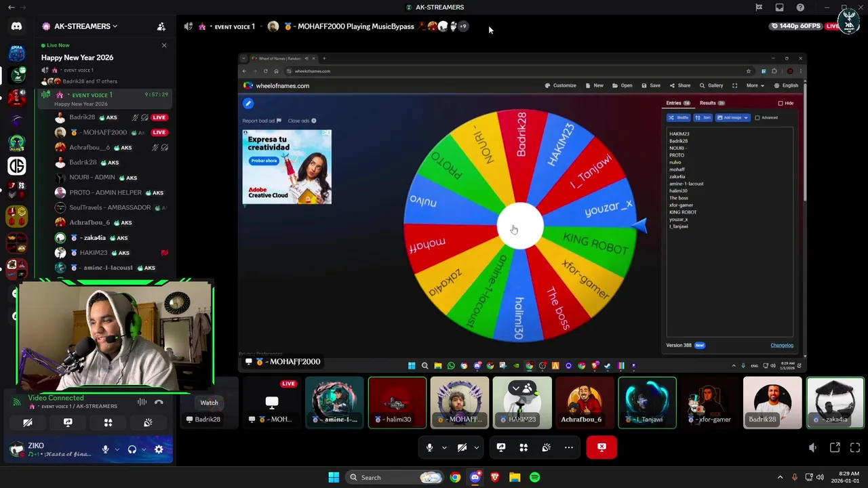Screen dimensions: 868x488
Task: Click Watch on Badrik28's stream tile
Action: click(x=209, y=403)
